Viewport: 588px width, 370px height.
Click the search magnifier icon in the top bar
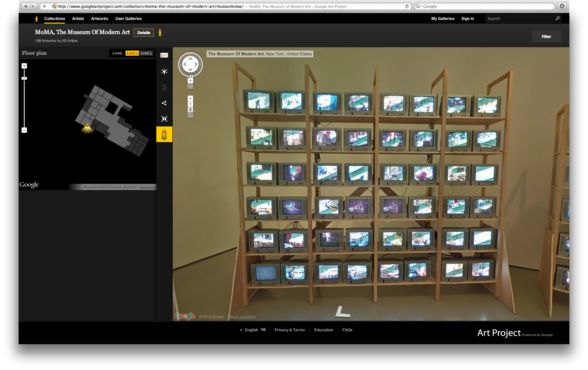[x=557, y=19]
